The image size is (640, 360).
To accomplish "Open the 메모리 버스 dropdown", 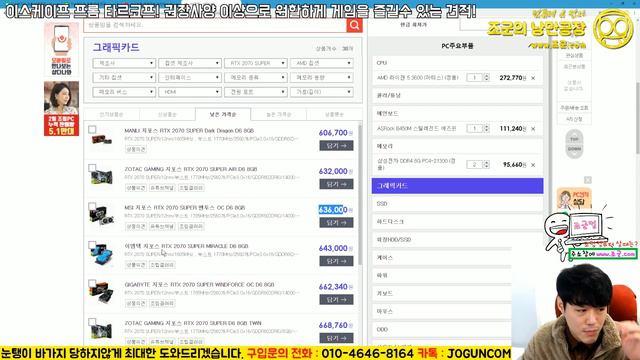I will pos(124,92).
